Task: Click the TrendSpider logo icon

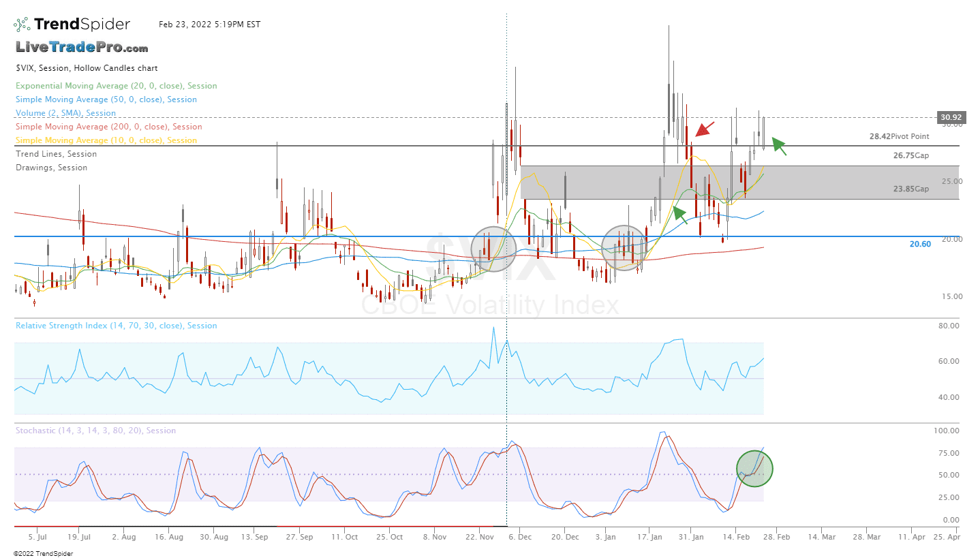Action: click(x=22, y=22)
